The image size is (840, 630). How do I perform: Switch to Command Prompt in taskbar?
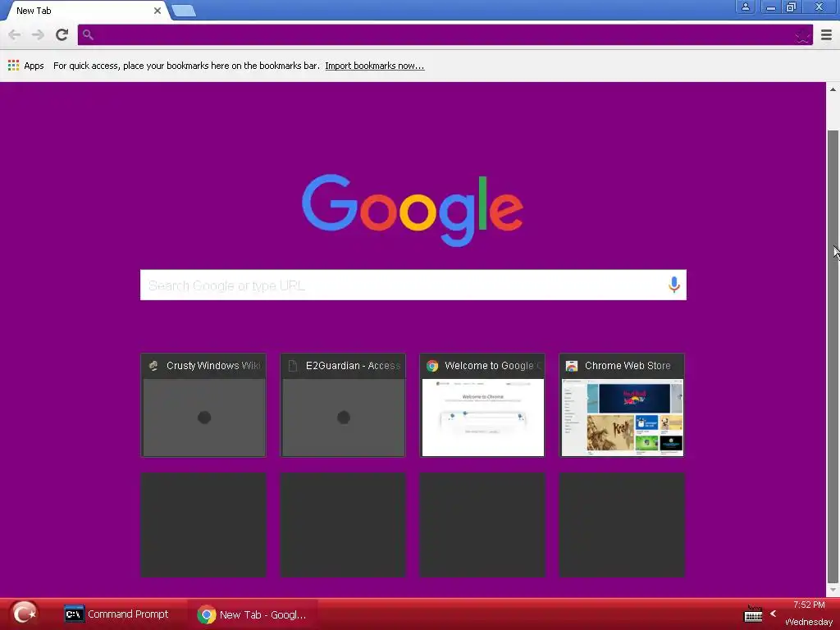pos(116,614)
